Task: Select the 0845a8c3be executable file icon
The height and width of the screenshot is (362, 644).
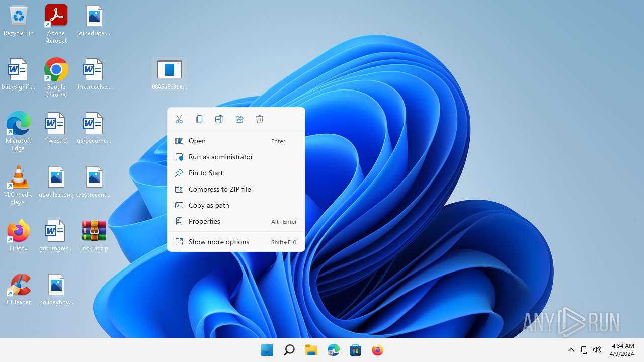Action: 170,75
